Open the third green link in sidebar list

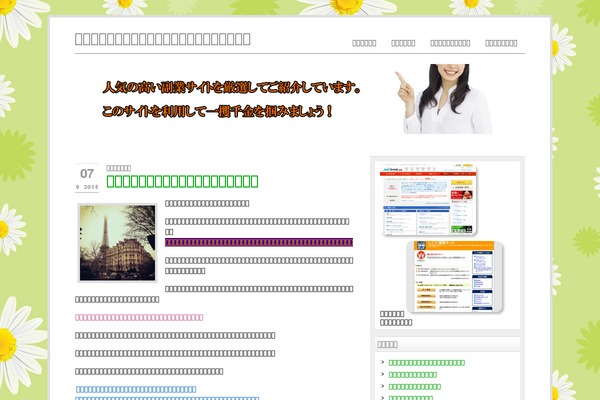click(415, 387)
